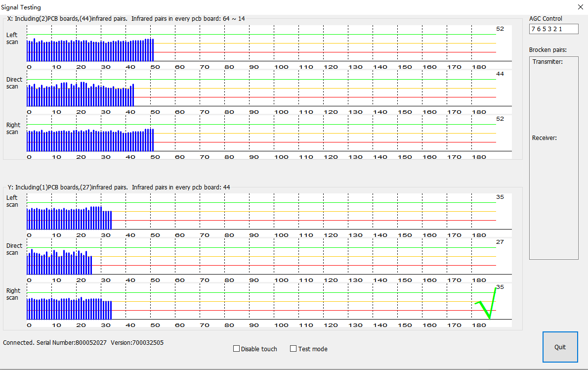Viewport: 588px width, 370px height.
Task: Click the Y axis Right scan bar chart
Action: (x=69, y=309)
